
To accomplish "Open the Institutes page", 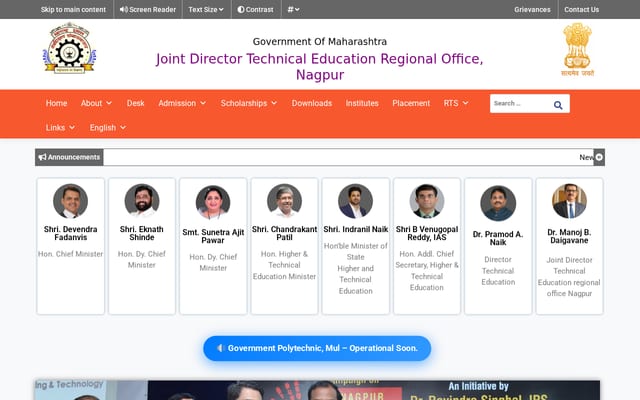I will point(362,103).
